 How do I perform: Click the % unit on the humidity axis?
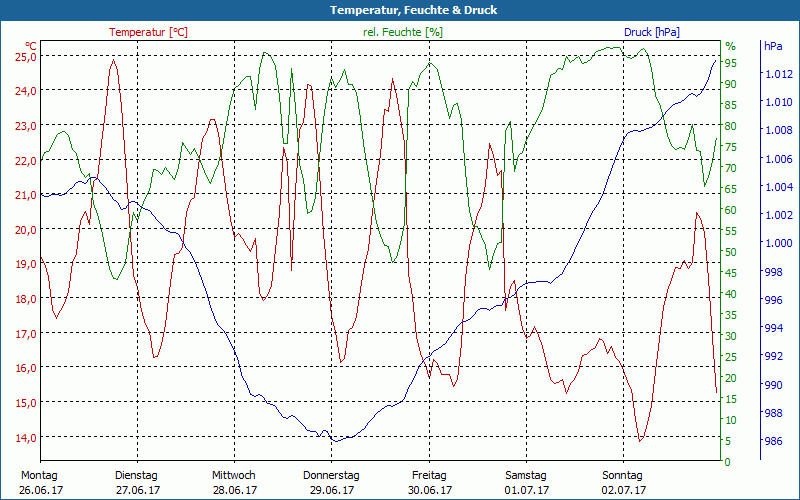click(x=730, y=46)
